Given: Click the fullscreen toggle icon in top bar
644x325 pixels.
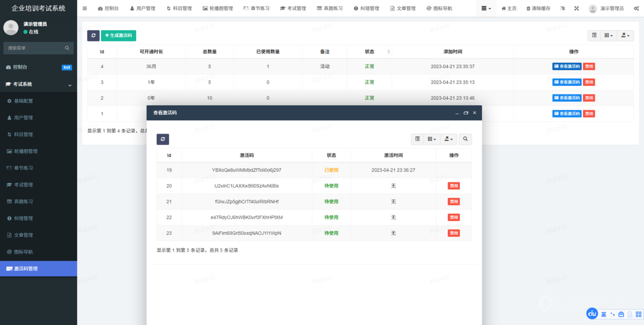Looking at the screenshot, I should (x=576, y=9).
